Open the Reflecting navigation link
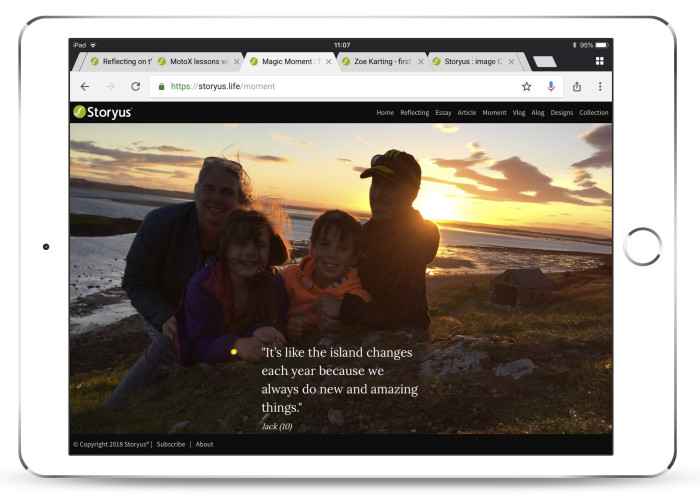Image resolution: width=700 pixels, height=500 pixels. pyautogui.click(x=414, y=113)
